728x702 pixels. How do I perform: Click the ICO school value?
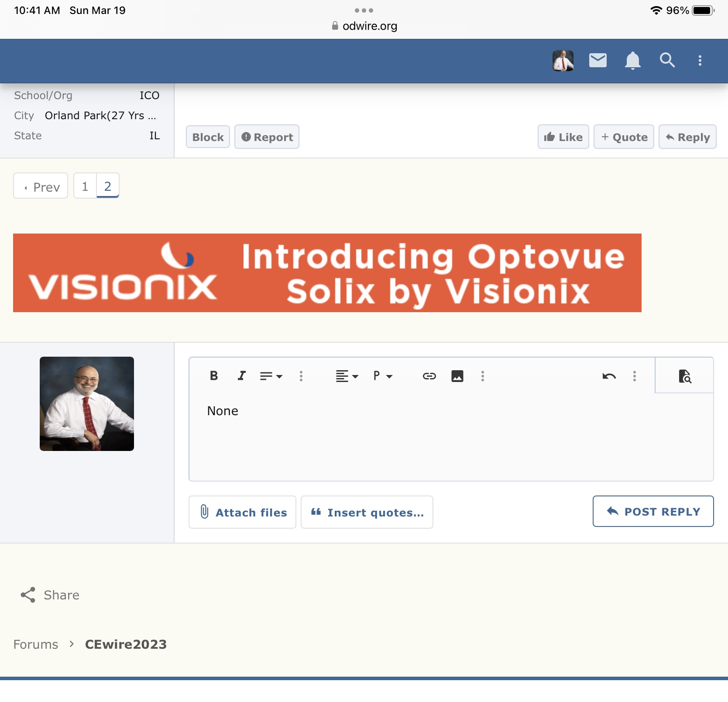coord(149,95)
